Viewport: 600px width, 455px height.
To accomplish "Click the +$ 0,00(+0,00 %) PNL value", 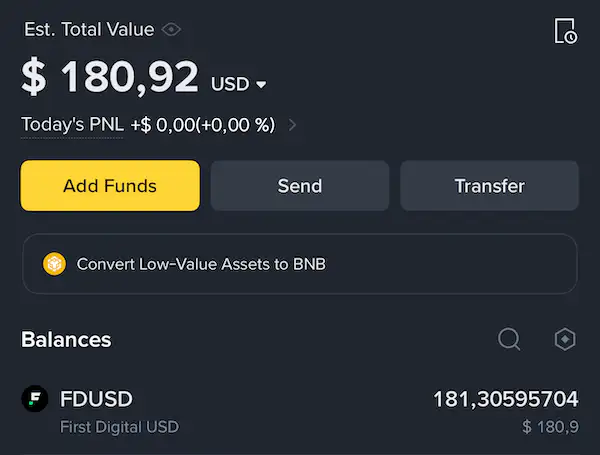I will click(203, 125).
